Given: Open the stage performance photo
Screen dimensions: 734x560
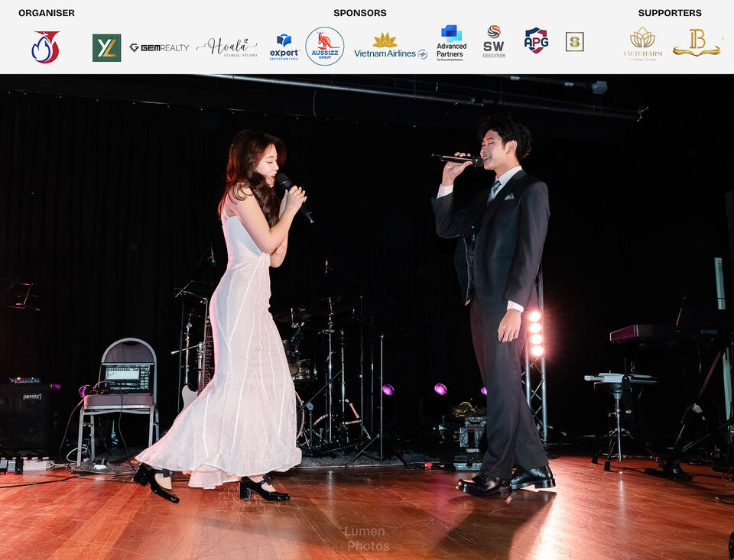Looking at the screenshot, I should coord(367,317).
